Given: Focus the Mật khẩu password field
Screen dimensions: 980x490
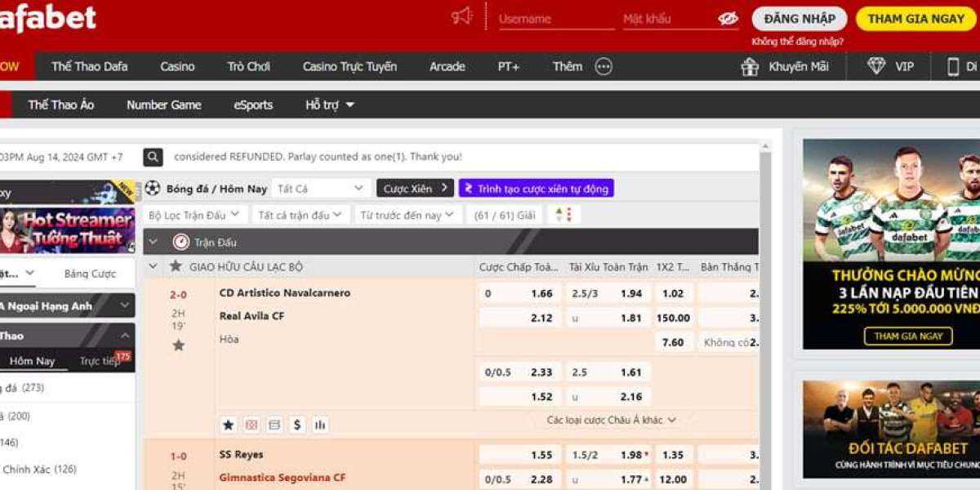Looking at the screenshot, I should 669,18.
